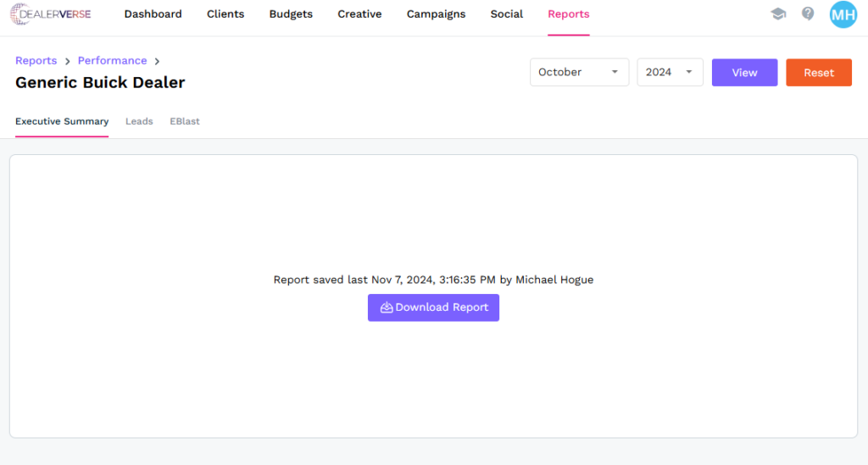Open the Creative menu item
868x465 pixels.
pos(359,14)
